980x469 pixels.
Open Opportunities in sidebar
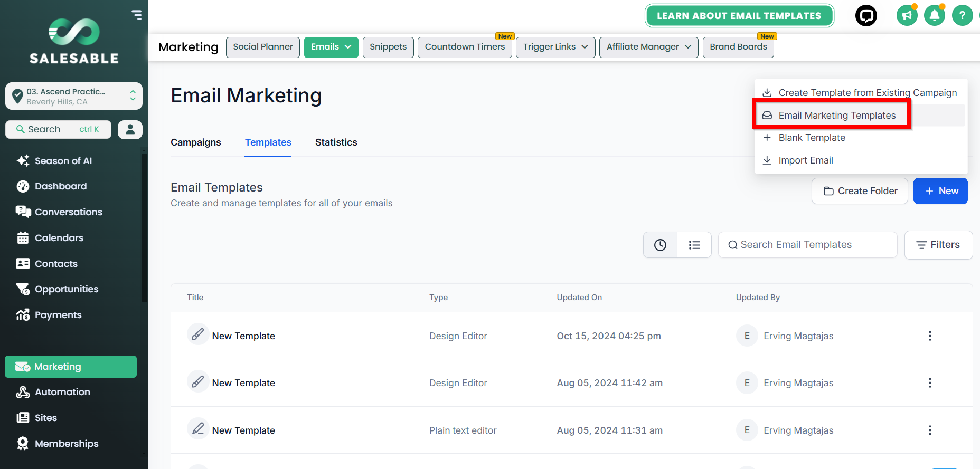(x=57, y=289)
